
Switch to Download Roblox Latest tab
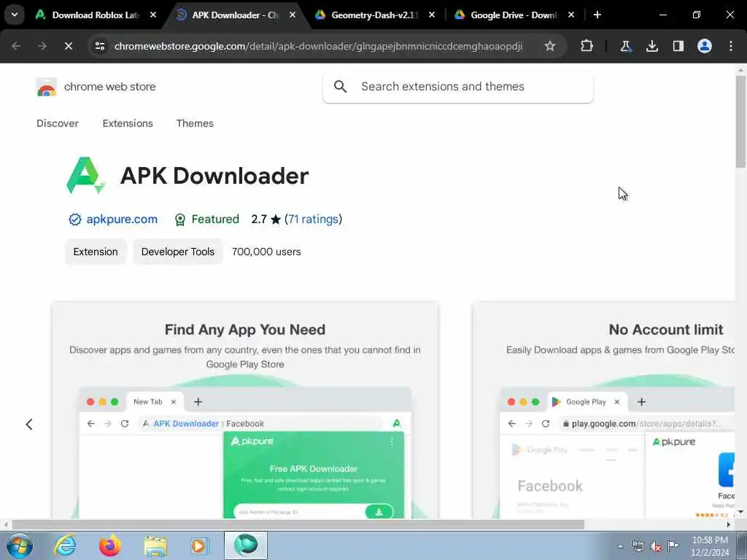pyautogui.click(x=96, y=15)
